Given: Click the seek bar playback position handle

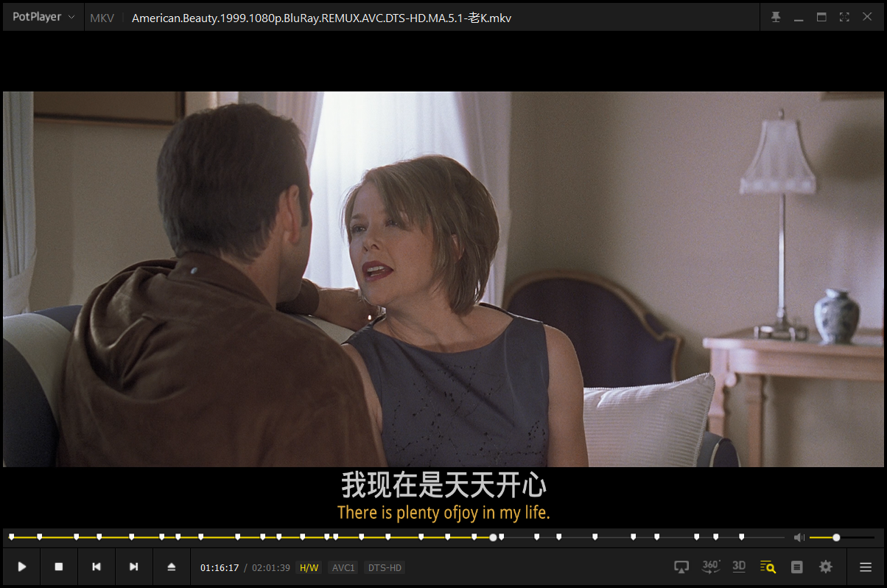Looking at the screenshot, I should 493,537.
